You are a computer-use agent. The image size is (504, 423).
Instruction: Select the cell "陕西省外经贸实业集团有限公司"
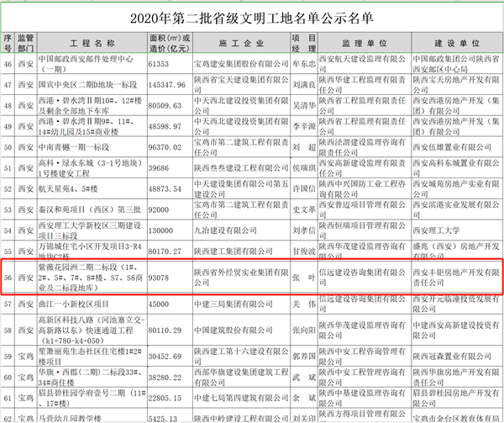pos(241,278)
